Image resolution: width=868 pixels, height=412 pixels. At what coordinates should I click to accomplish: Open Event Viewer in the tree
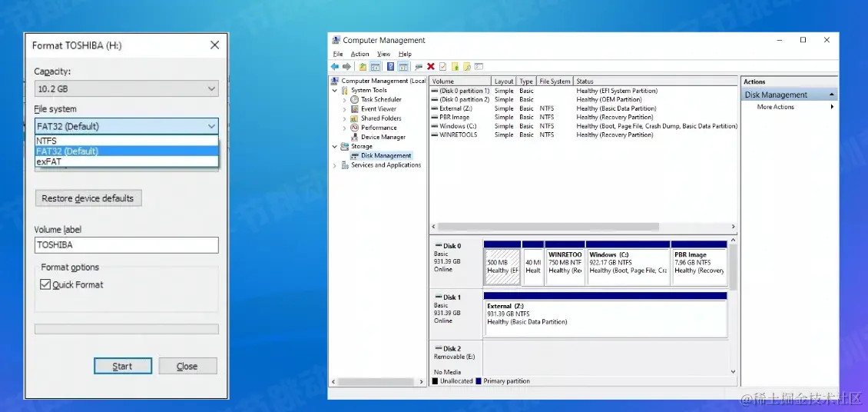pos(378,109)
